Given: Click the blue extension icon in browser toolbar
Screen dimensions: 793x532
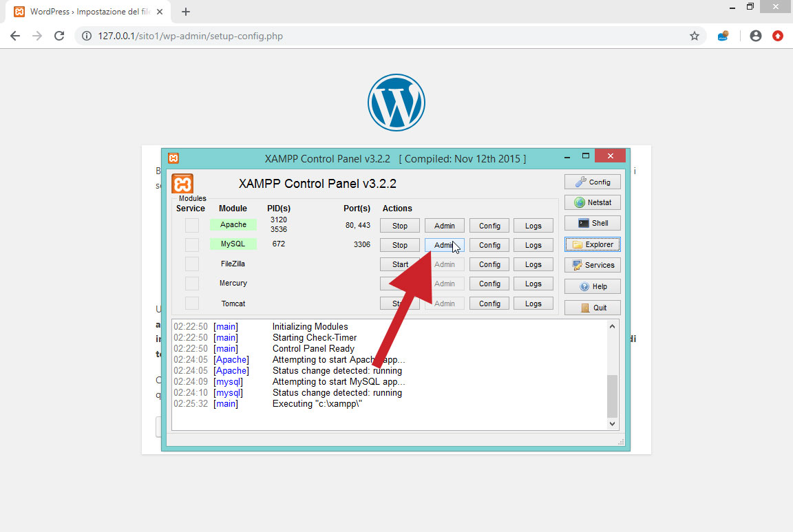Looking at the screenshot, I should pos(723,36).
